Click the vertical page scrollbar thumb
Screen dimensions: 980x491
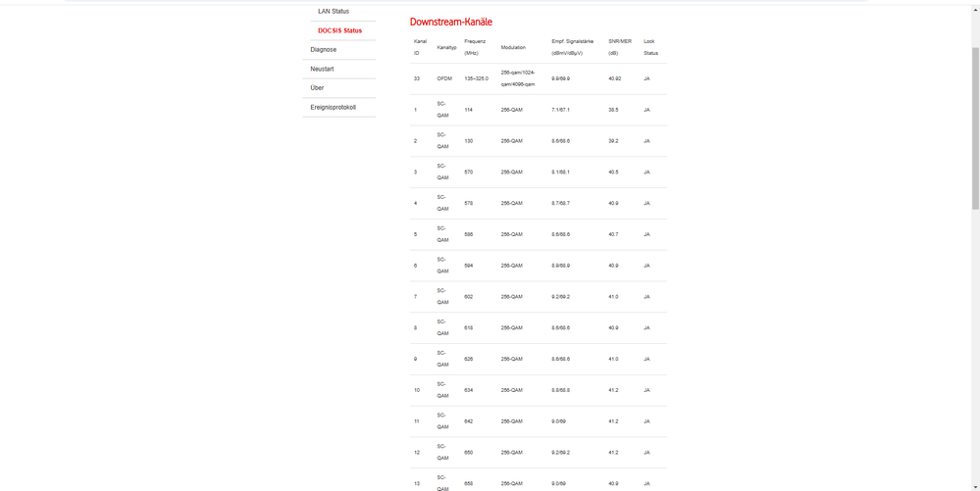pos(976,128)
